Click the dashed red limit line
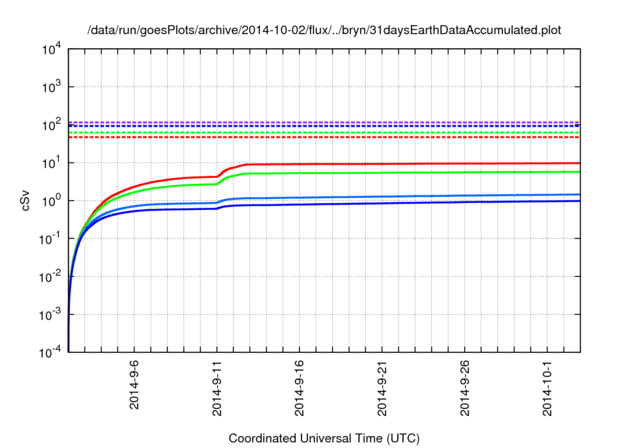 coord(324,137)
